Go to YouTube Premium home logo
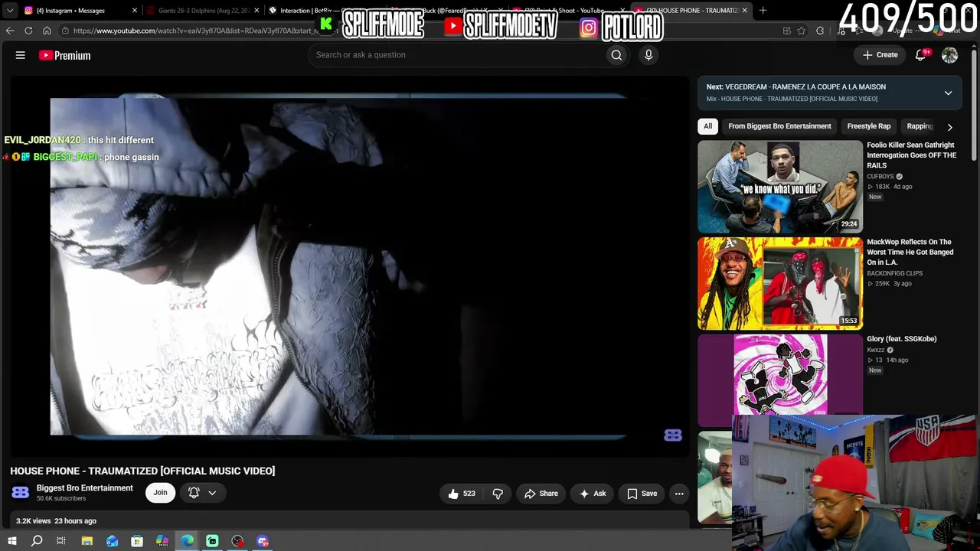This screenshot has width=980, height=551. [x=64, y=55]
